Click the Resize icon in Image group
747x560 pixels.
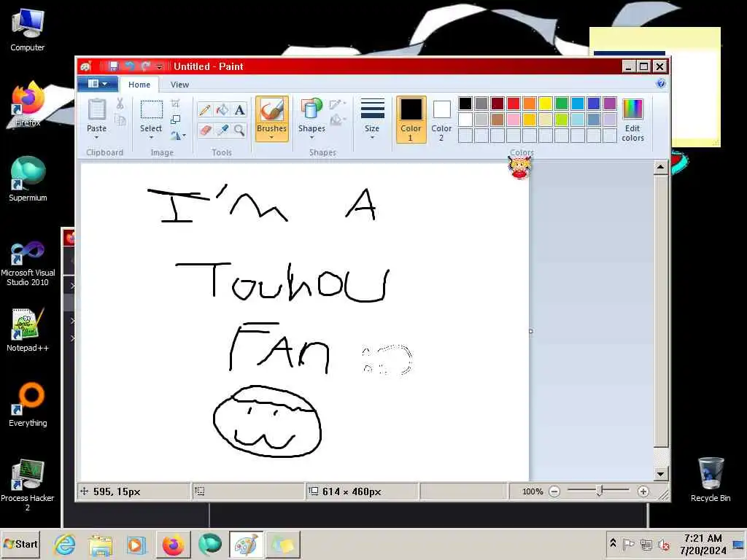click(x=175, y=120)
